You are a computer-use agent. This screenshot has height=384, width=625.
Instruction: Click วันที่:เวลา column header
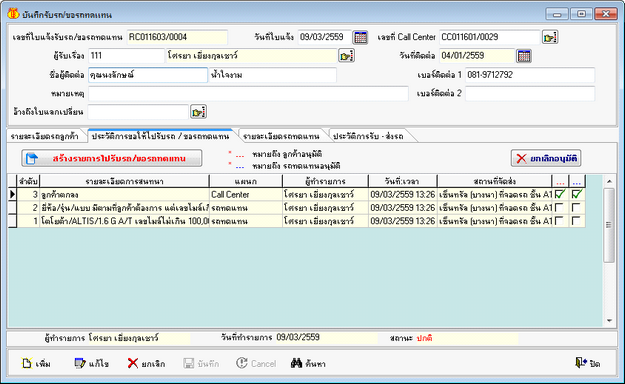[x=403, y=181]
